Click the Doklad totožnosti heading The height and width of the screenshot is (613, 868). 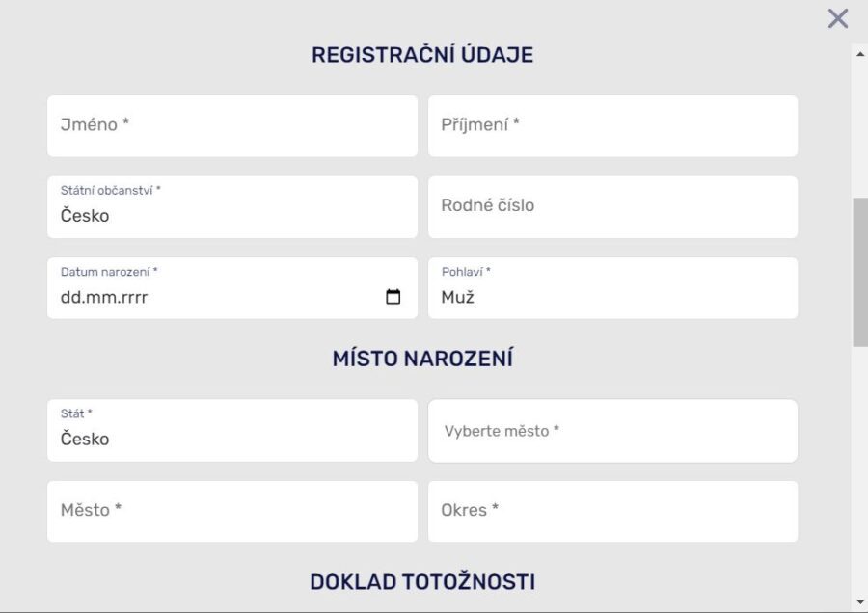pos(422,582)
